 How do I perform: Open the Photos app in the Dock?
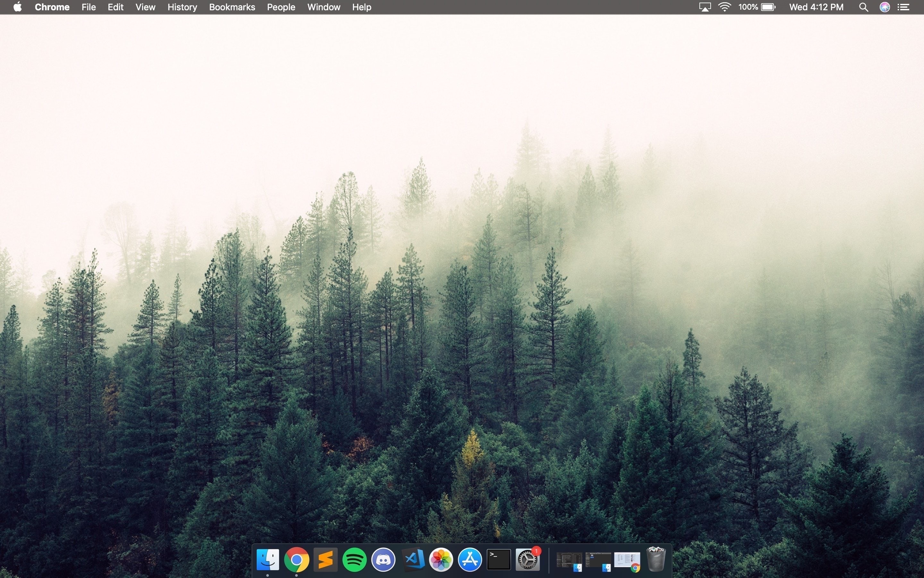pyautogui.click(x=441, y=560)
